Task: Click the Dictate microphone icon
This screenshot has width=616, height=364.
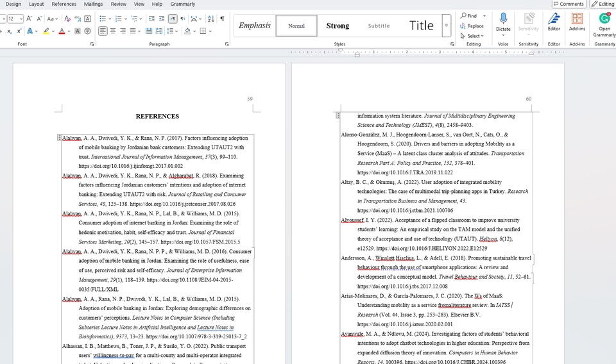Action: pos(503,19)
